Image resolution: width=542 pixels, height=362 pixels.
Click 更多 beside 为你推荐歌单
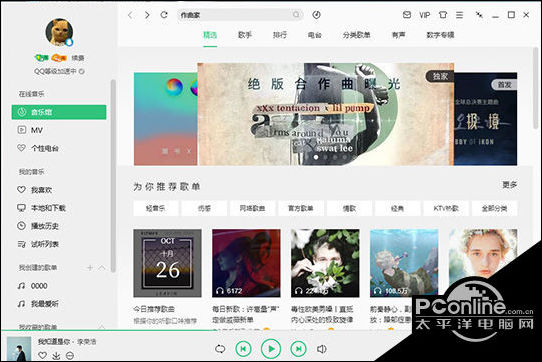pyautogui.click(x=510, y=185)
